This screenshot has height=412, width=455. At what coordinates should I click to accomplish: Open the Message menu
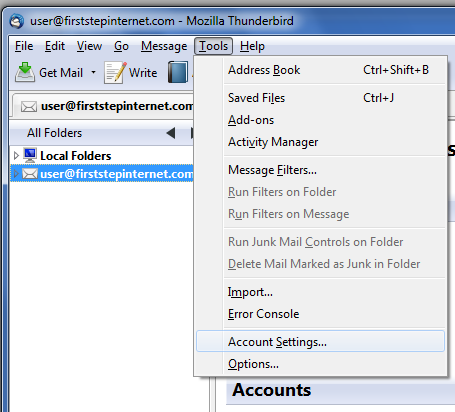pos(164,46)
